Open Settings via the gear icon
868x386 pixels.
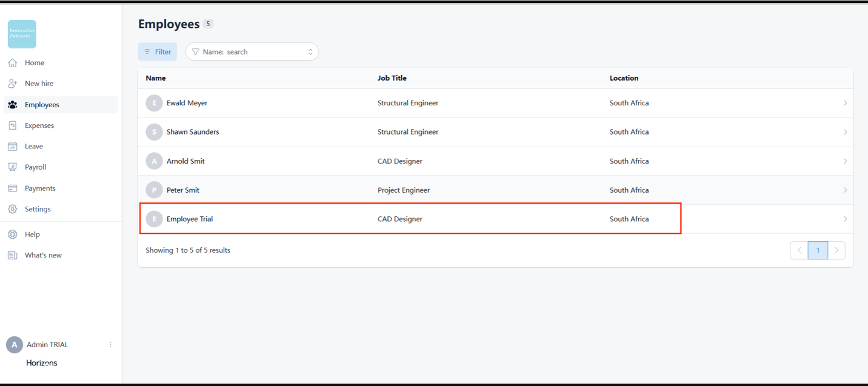[12, 209]
